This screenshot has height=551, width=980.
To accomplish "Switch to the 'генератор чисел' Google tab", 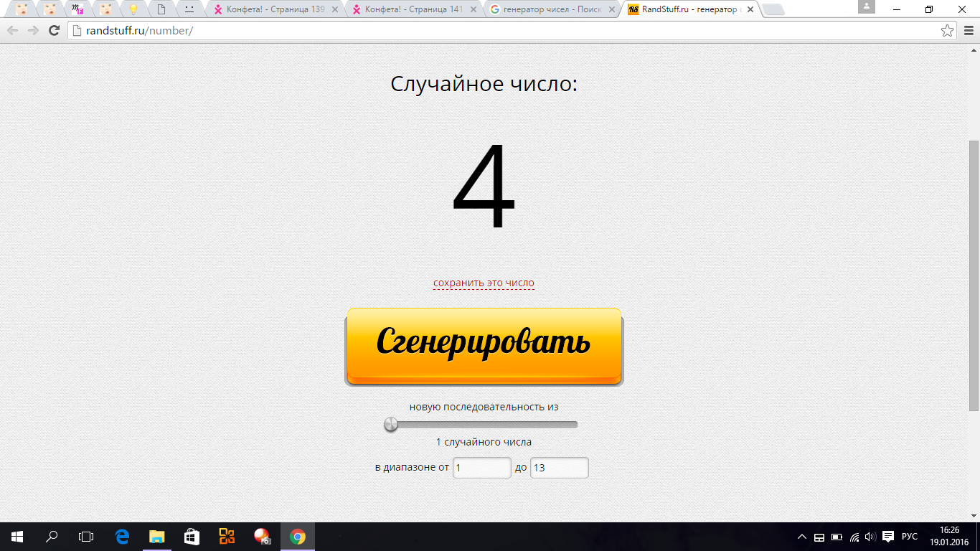I will click(x=550, y=10).
